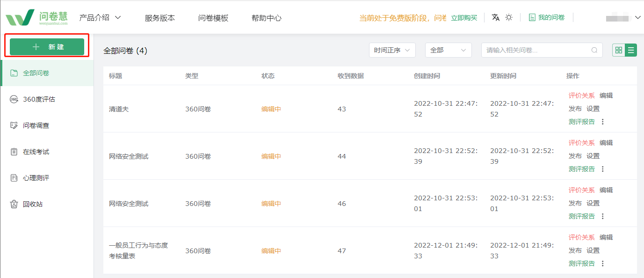Switch to grid view layout
Viewport: 644px width, 278px height.
(x=619, y=50)
